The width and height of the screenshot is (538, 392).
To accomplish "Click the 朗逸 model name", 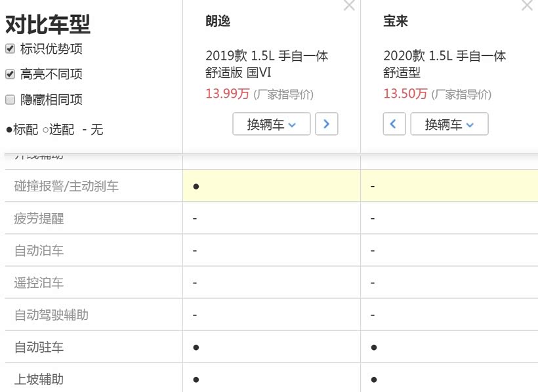I will (218, 21).
